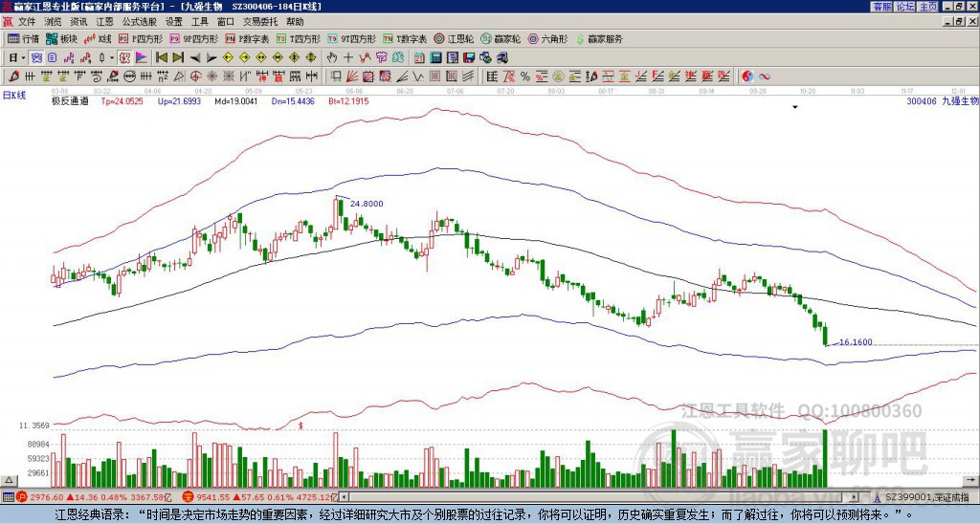Open 赢家服务 with dollar icon
980x524 pixels.
[x=599, y=38]
